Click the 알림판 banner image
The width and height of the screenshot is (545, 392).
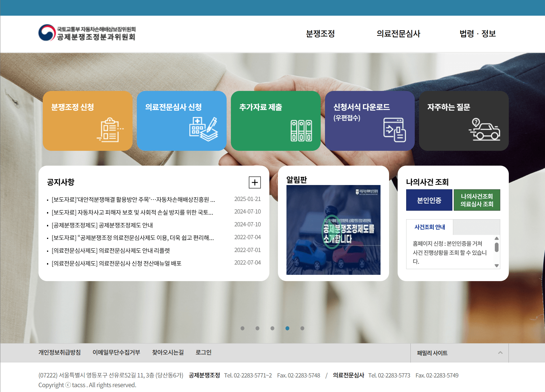(x=333, y=230)
